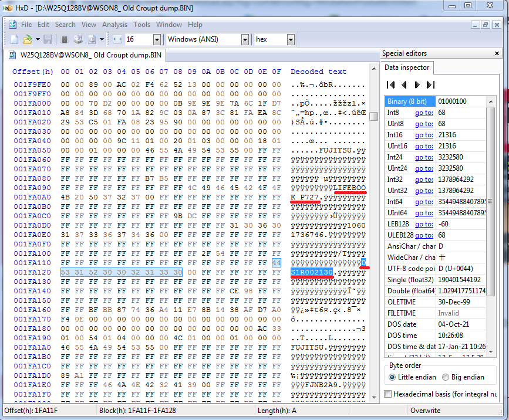Click the New file toolbar icon
This screenshot has height=420, width=509.
point(14,39)
